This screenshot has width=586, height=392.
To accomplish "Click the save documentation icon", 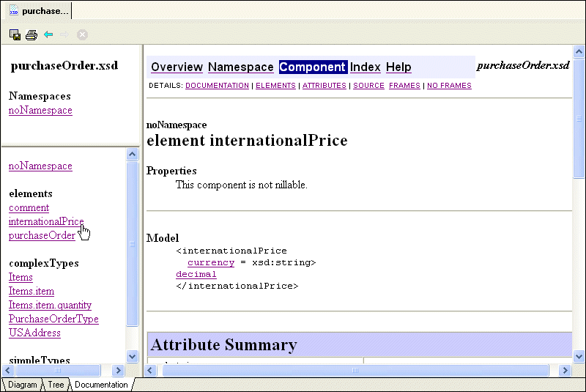I will click(15, 34).
